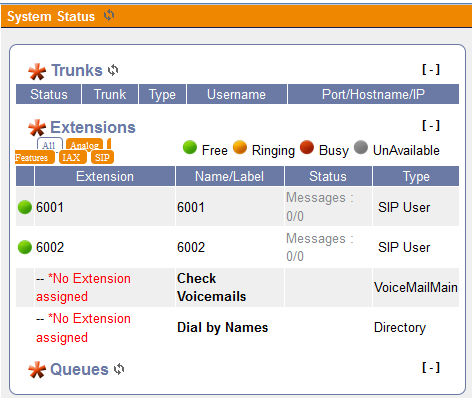Select extension number 6002 cell
Screen dimensions: 472x398
[105, 247]
